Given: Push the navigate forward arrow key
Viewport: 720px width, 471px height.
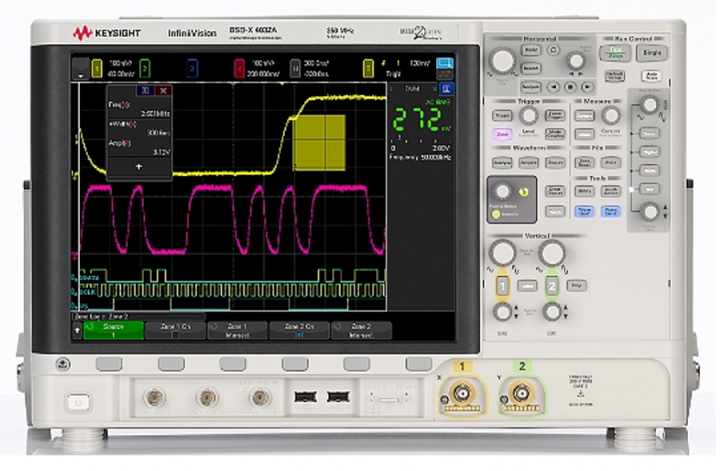Looking at the screenshot, I should tap(587, 87).
